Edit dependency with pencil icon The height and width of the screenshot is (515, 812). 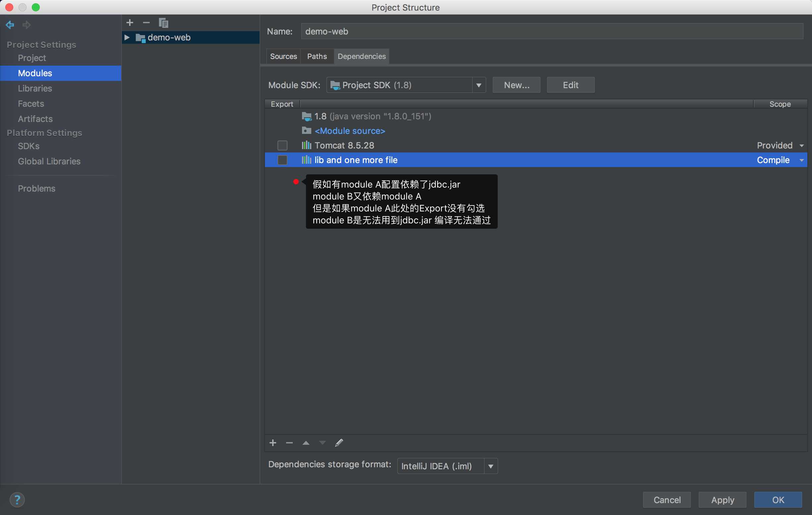339,443
